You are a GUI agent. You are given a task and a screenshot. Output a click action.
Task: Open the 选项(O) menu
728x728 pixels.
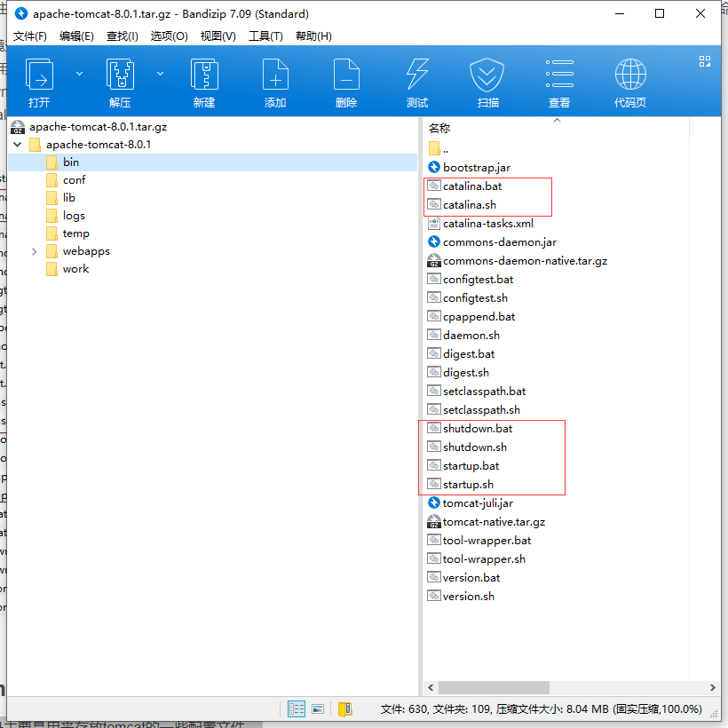click(x=169, y=36)
